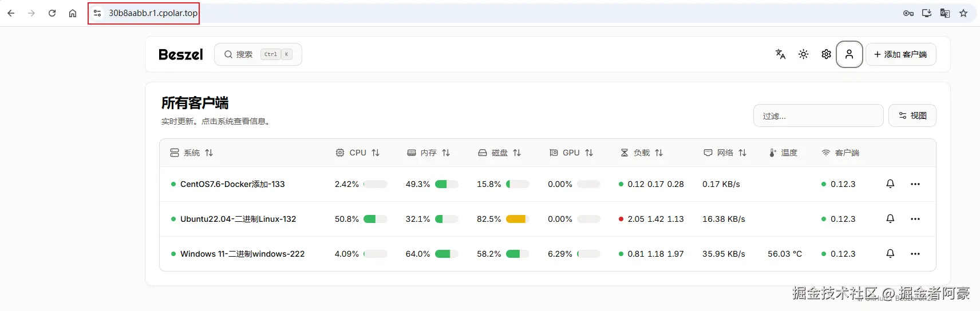Click 0.17 KB/s network value

pyautogui.click(x=721, y=184)
